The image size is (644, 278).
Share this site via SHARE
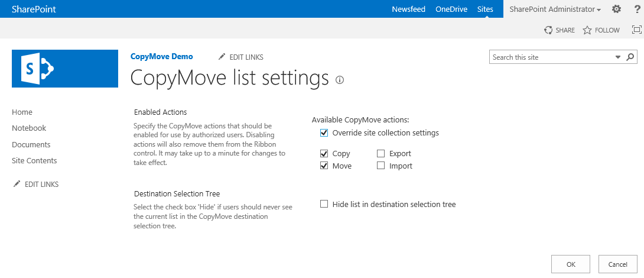pos(560,30)
